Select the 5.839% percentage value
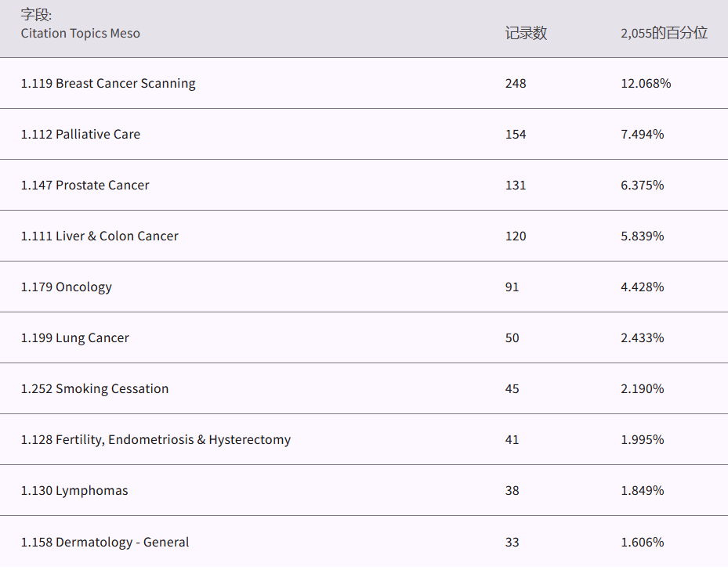Viewport: 728px width, 570px height. (643, 236)
